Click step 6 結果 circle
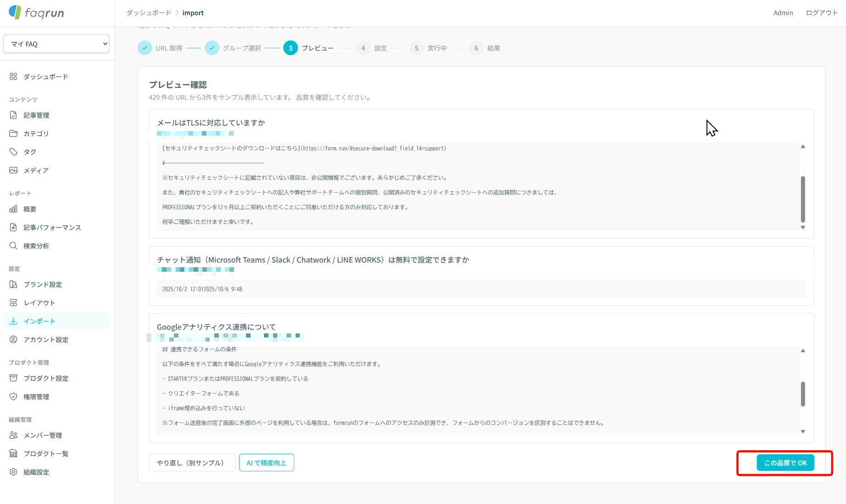 coord(476,48)
